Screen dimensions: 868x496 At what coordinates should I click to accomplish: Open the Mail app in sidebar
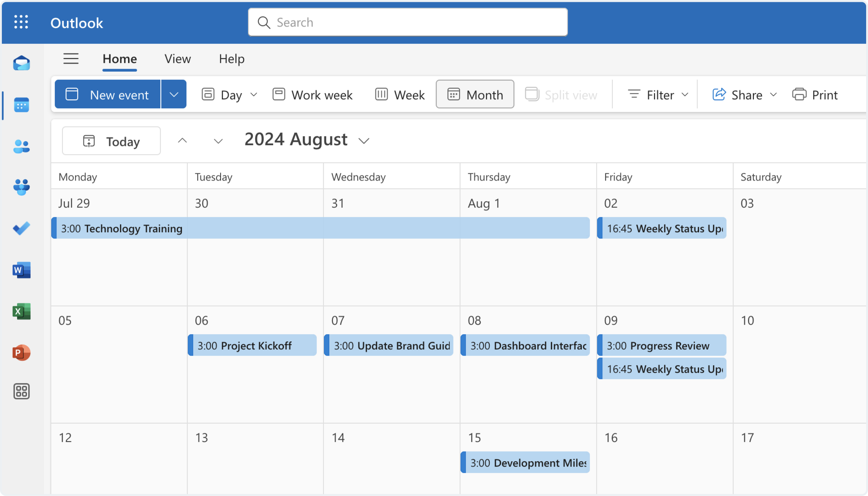point(21,64)
